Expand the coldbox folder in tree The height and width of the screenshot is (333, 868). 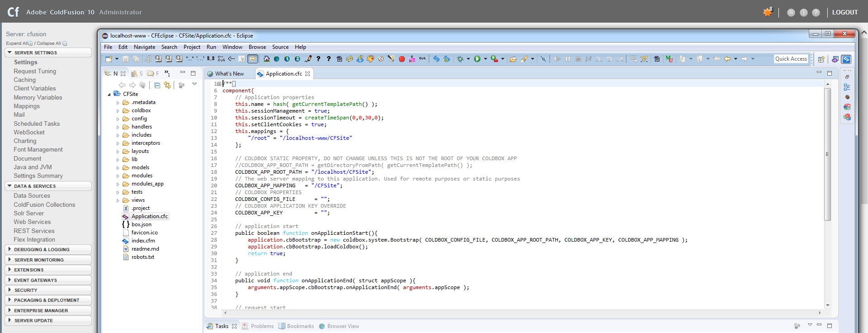118,111
